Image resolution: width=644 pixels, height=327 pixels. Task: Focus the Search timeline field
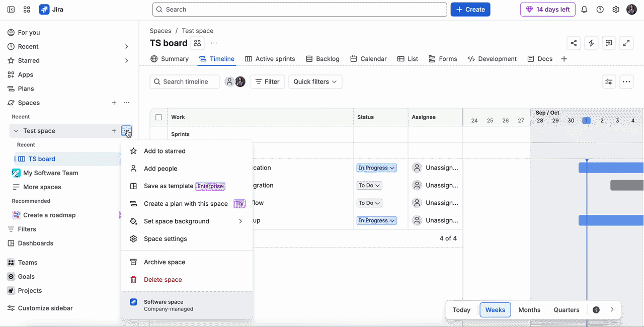pos(185,82)
